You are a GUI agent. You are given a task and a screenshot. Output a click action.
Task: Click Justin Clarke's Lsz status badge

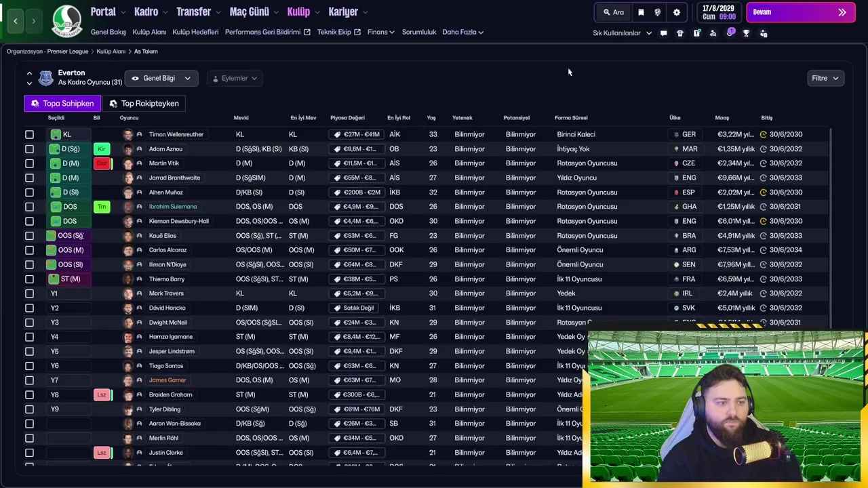tap(102, 453)
